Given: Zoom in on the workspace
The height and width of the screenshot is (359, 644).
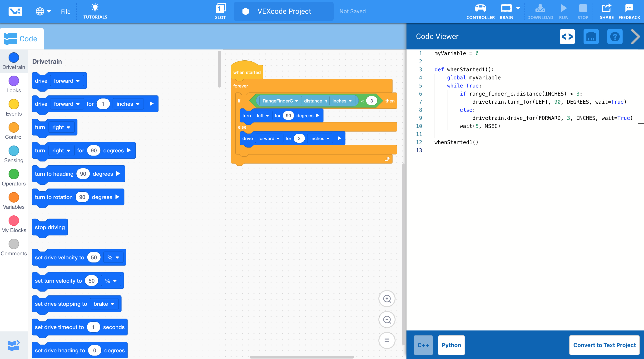Looking at the screenshot, I should (x=387, y=299).
